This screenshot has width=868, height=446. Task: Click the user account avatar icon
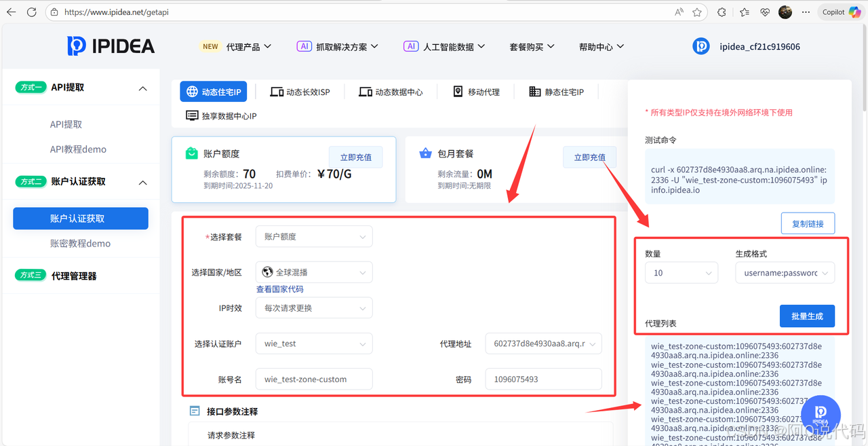701,46
